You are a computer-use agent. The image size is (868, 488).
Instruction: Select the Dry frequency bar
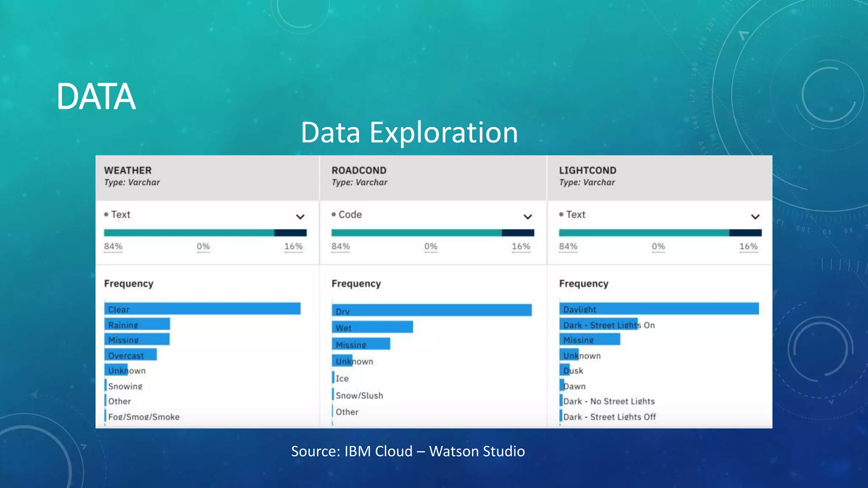click(x=432, y=311)
